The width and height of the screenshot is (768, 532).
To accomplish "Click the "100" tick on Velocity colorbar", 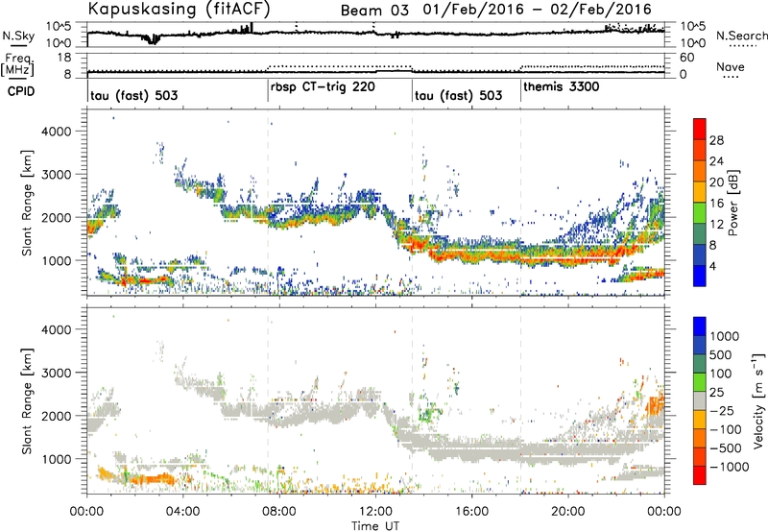I will click(721, 374).
